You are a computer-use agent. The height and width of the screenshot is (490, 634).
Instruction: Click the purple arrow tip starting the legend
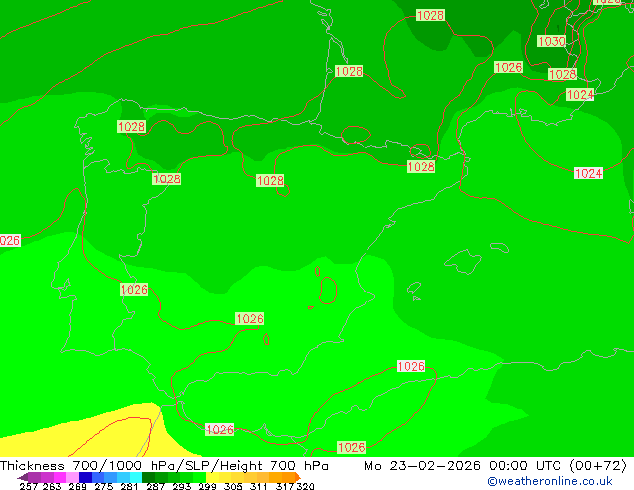23,477
